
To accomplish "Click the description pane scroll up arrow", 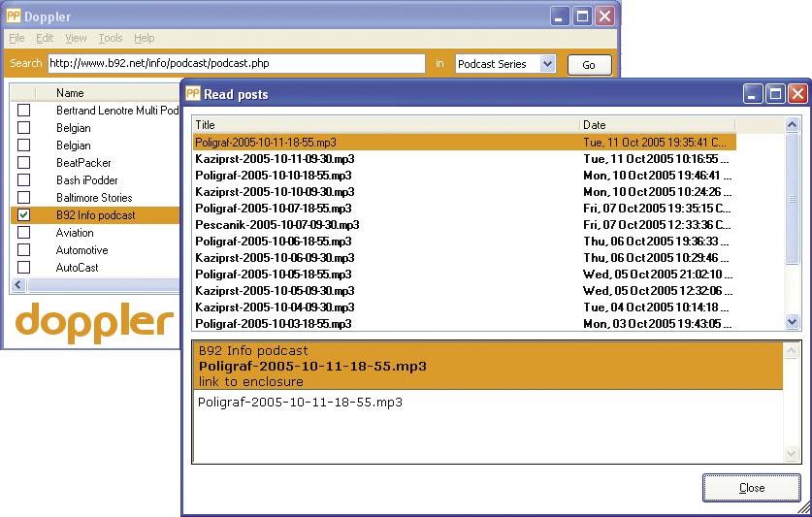I will click(792, 351).
